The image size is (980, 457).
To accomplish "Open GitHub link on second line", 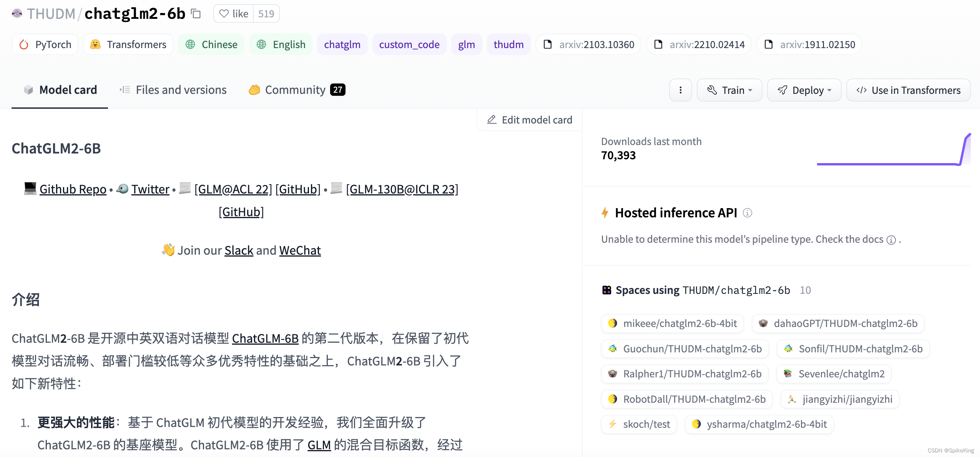I will [241, 212].
